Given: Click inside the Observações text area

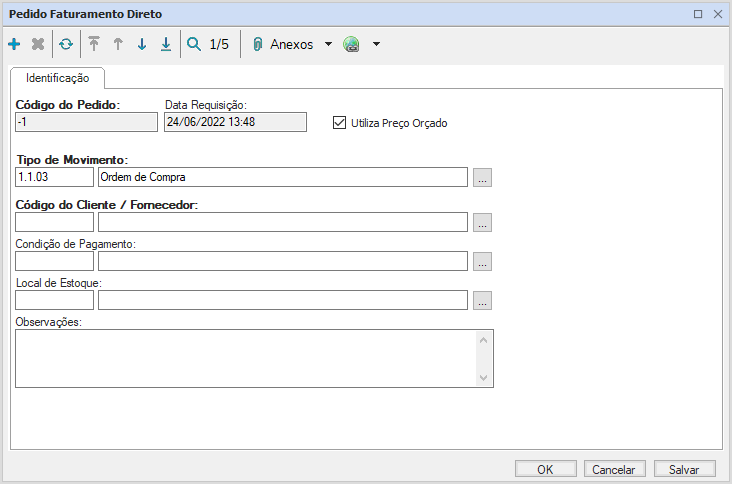Looking at the screenshot, I should [245, 358].
